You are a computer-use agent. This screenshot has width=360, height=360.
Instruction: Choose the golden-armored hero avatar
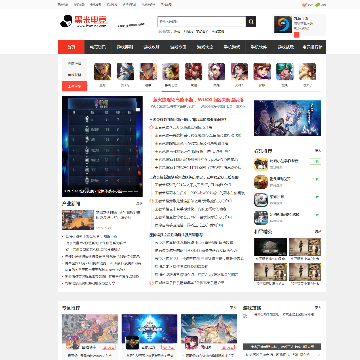point(102,72)
